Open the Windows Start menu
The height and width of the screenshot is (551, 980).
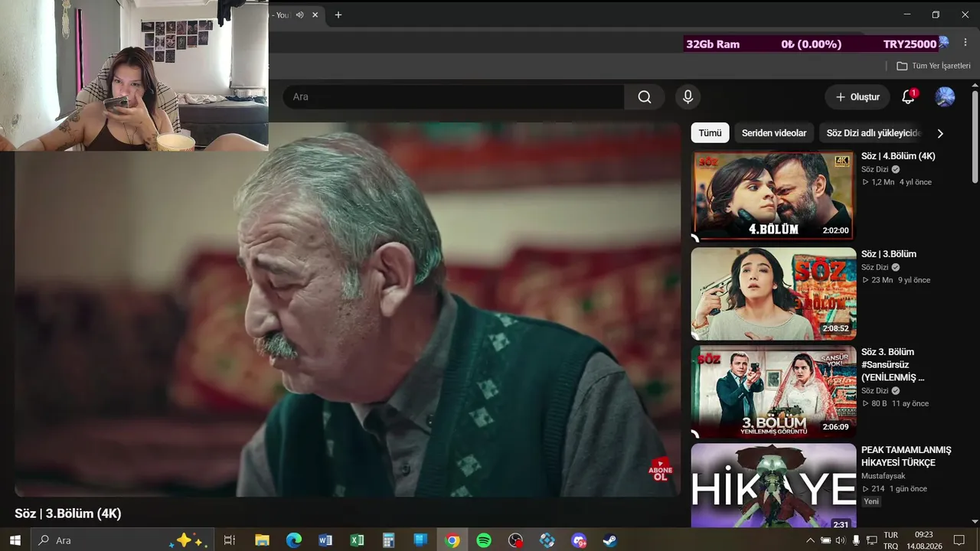point(15,540)
